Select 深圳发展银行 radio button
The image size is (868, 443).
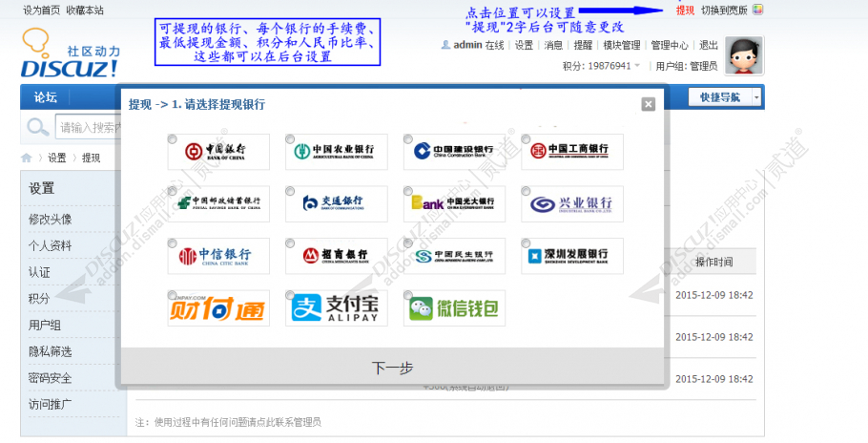tap(526, 243)
